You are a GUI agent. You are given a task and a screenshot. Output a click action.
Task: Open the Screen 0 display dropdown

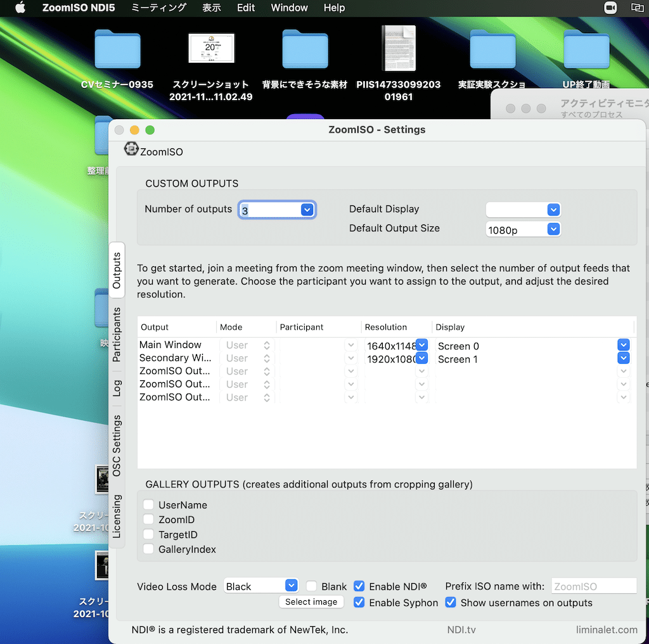coord(624,345)
